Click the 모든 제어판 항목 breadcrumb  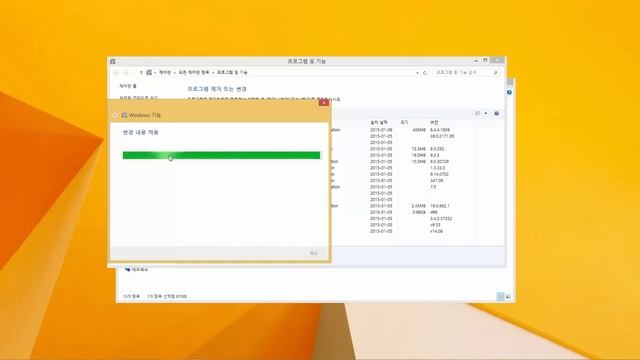pyautogui.click(x=194, y=72)
